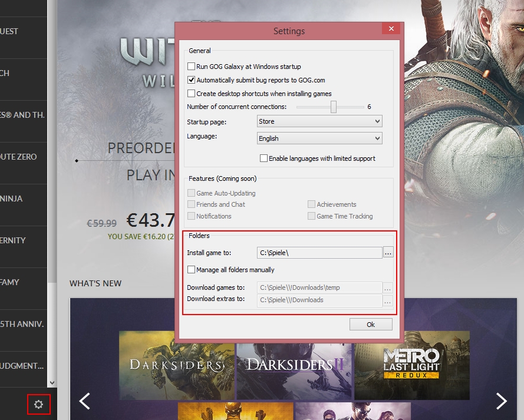Open the Language dropdown

click(319, 138)
